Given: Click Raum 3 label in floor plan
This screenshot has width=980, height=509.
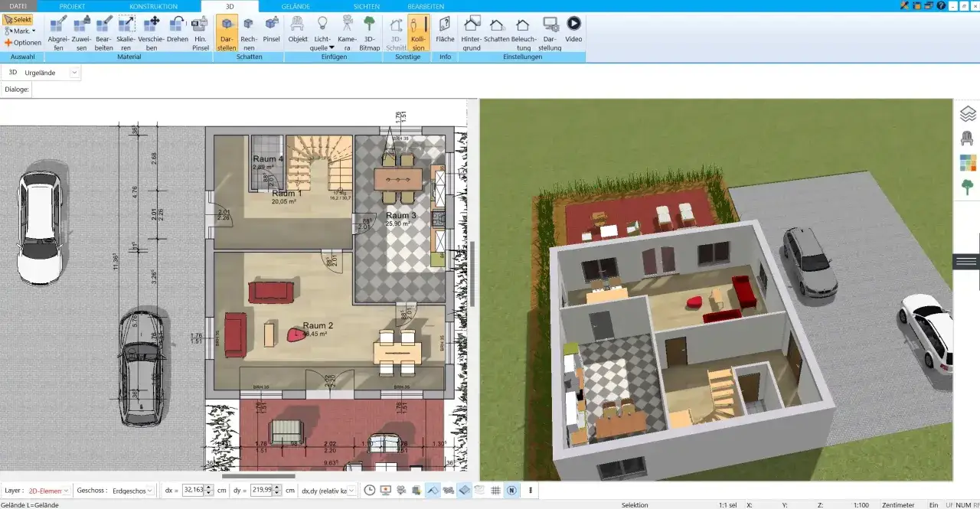Looking at the screenshot, I should [x=400, y=215].
